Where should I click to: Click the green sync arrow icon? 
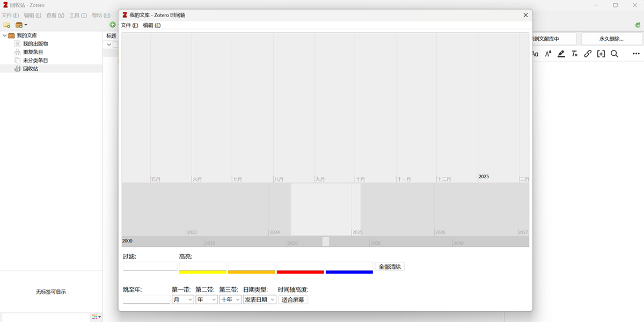638,25
